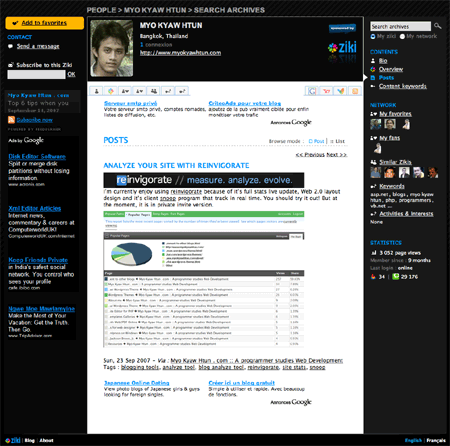
Task: Add feed to Google via G icon
Action: (312, 91)
